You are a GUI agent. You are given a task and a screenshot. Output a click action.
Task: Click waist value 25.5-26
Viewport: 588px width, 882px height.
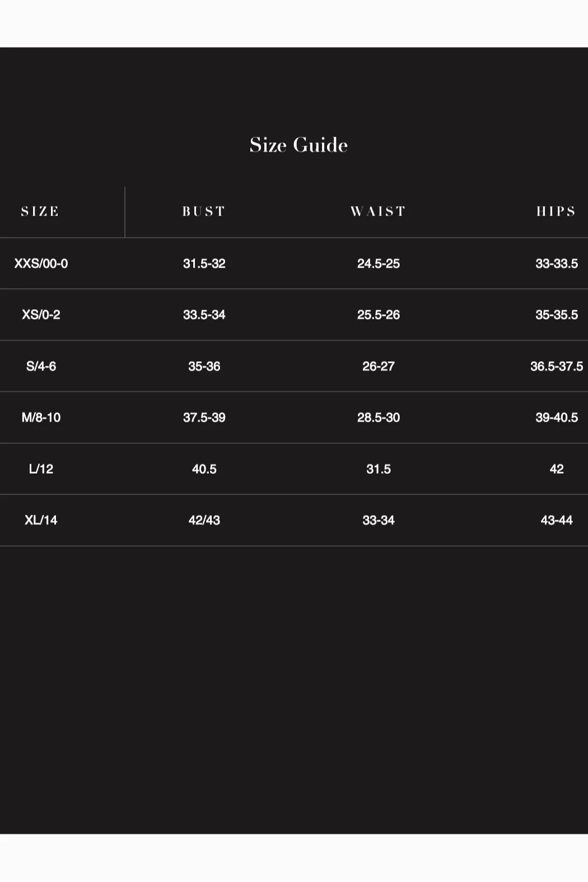[x=379, y=315]
